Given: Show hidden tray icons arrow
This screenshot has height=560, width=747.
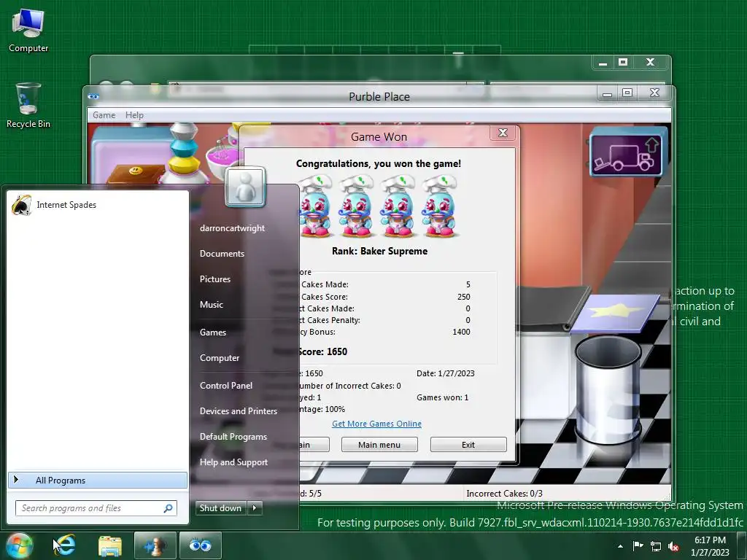Looking at the screenshot, I should pos(620,546).
